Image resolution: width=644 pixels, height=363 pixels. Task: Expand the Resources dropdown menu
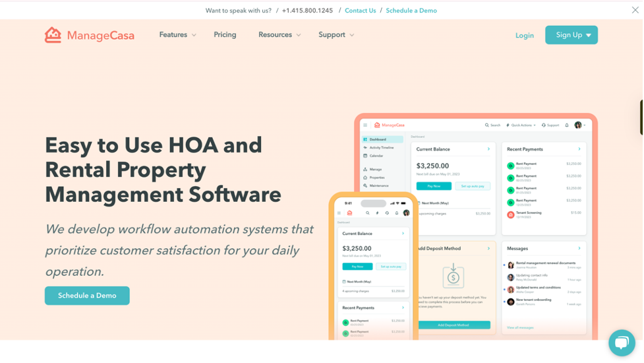click(279, 35)
